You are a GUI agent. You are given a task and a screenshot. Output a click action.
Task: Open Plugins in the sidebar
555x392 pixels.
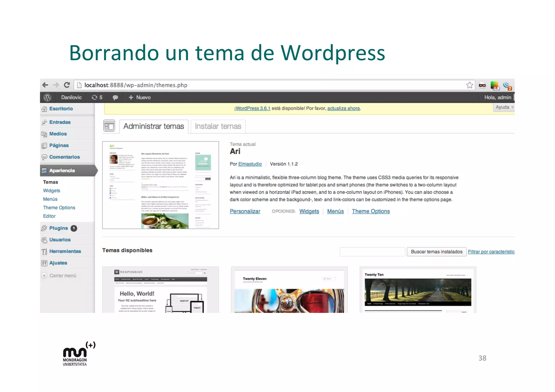click(x=59, y=228)
